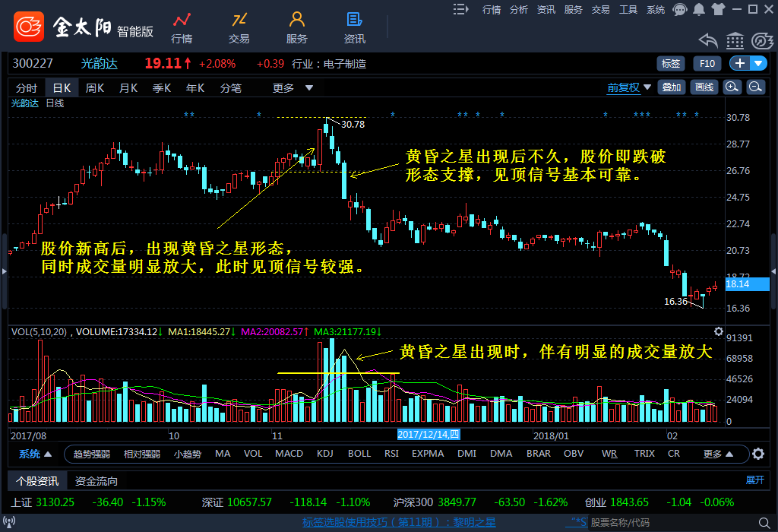Open the 标签选股使用技巧 link
Image resolution: width=778 pixels, height=532 pixels.
(x=398, y=522)
